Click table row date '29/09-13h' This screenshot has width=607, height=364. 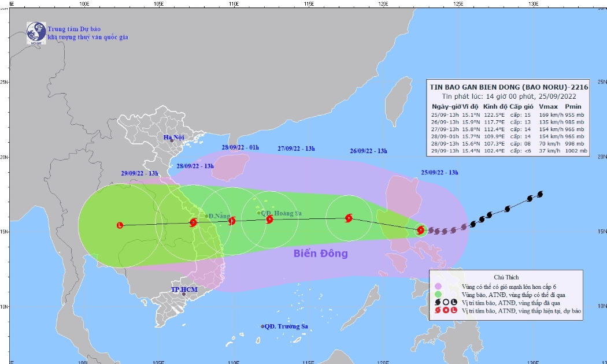click(445, 151)
